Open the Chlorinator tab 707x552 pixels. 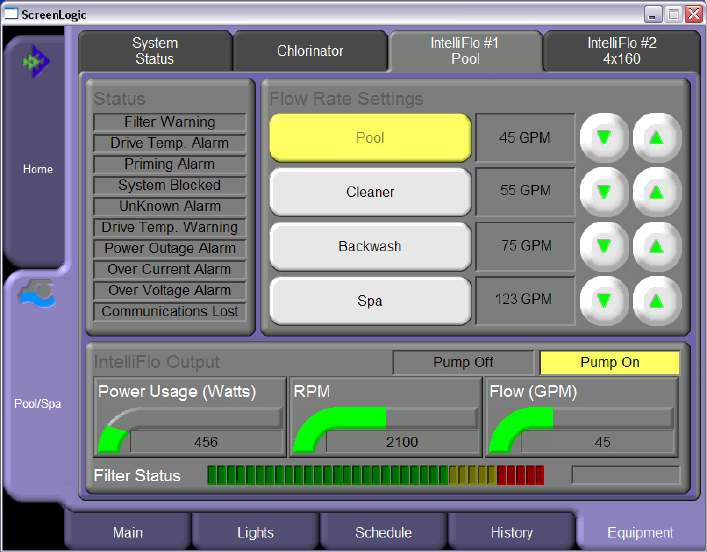point(310,51)
